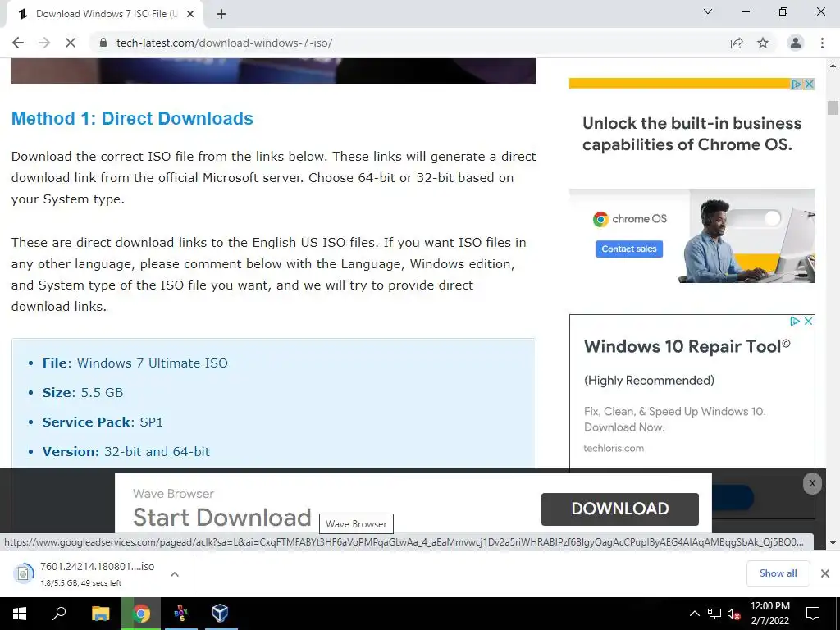
Task: Close the Download Windows 7 ISO tab
Action: (189, 14)
